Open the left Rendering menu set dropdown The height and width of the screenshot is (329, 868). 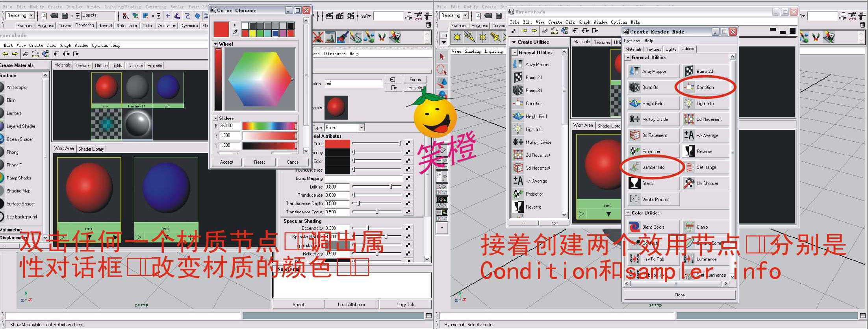coord(32,16)
